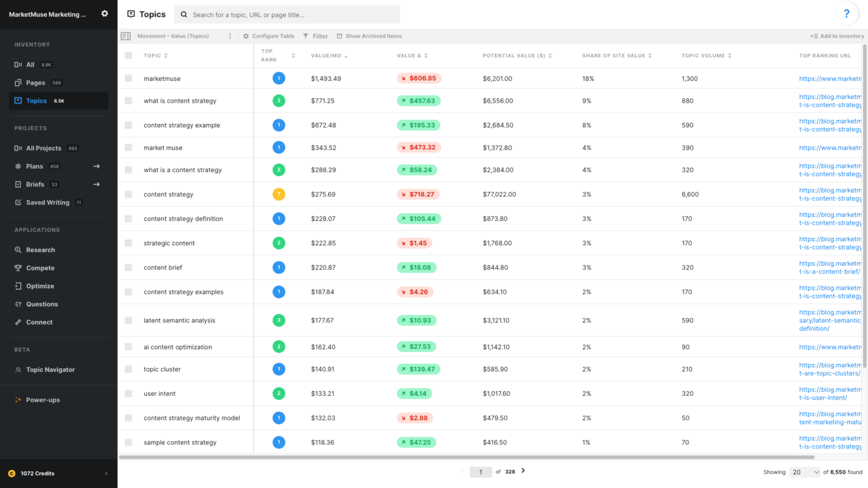
Task: Open the workspace settings gear
Action: click(105, 14)
